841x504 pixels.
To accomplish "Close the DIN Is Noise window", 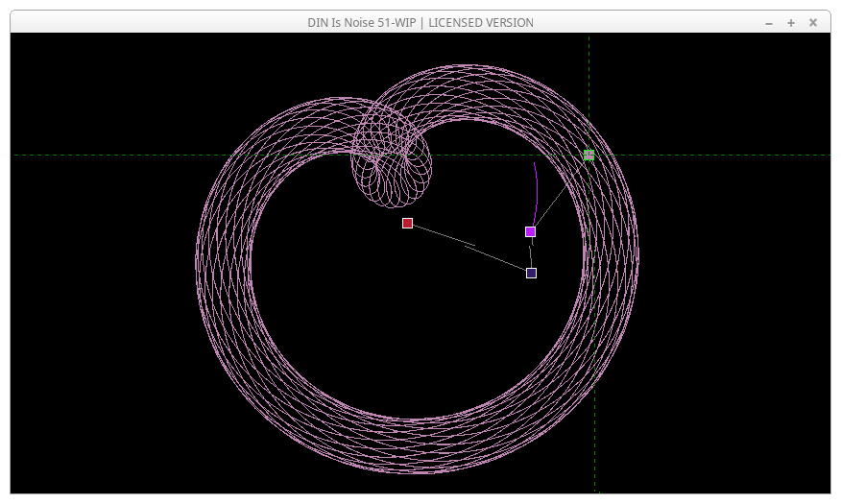I will pyautogui.click(x=813, y=22).
